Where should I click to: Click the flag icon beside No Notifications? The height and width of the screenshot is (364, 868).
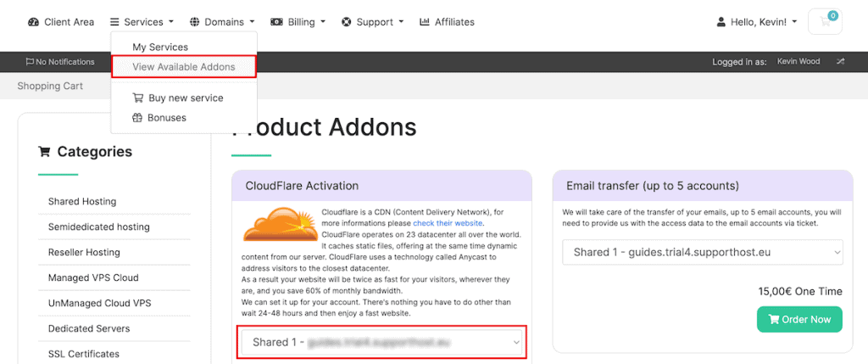click(x=30, y=62)
